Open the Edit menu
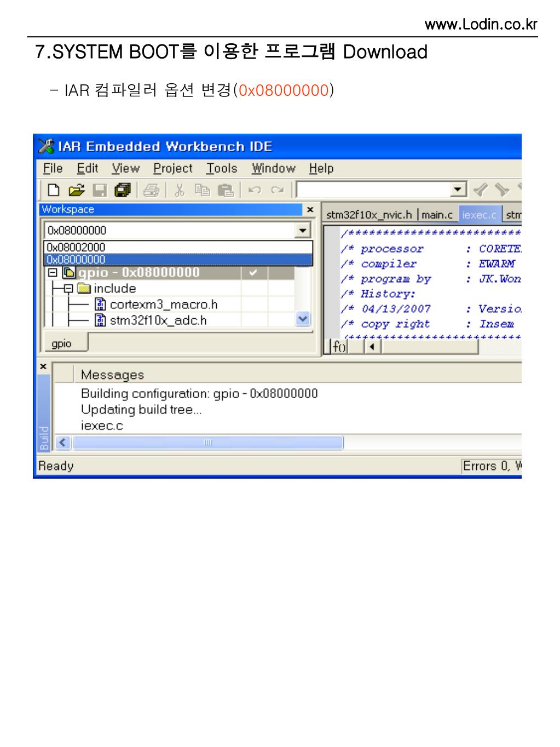Screen dimensions: 560x747 point(87,168)
